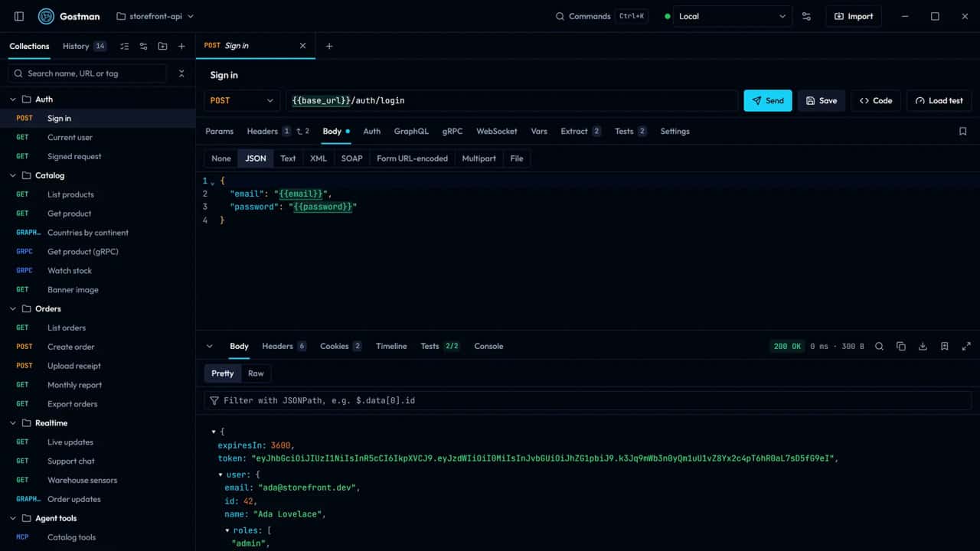Viewport: 980px width, 551px height.
Task: Expand the response panel to fullscreen
Action: tap(966, 346)
